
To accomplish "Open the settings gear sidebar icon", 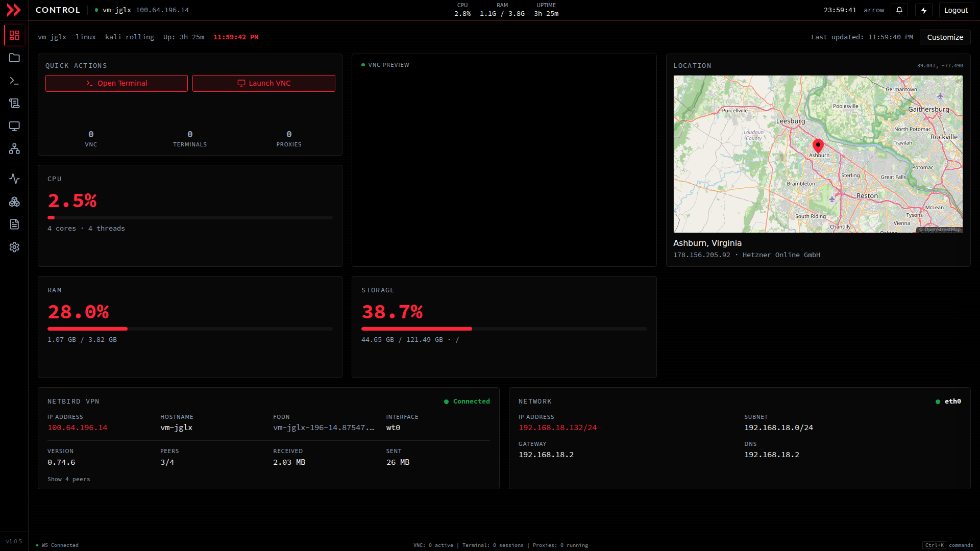I will pyautogui.click(x=14, y=247).
